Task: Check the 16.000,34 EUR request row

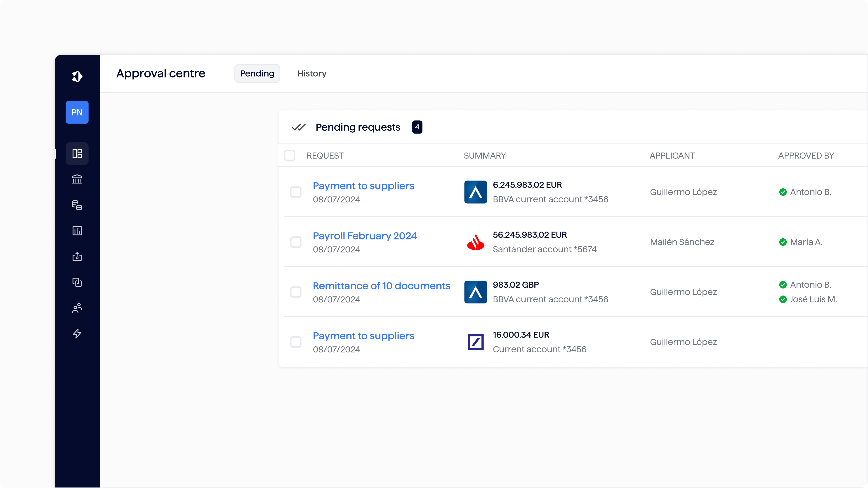Action: coord(295,342)
